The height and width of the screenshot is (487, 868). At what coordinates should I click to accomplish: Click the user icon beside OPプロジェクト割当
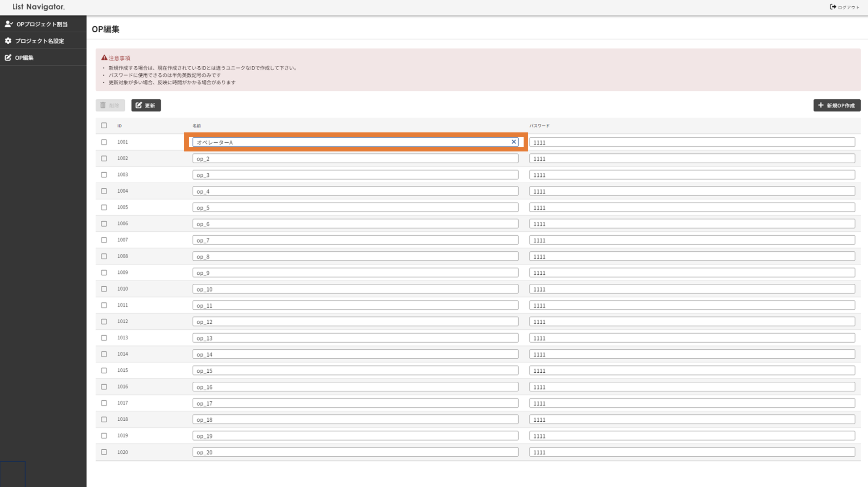9,24
